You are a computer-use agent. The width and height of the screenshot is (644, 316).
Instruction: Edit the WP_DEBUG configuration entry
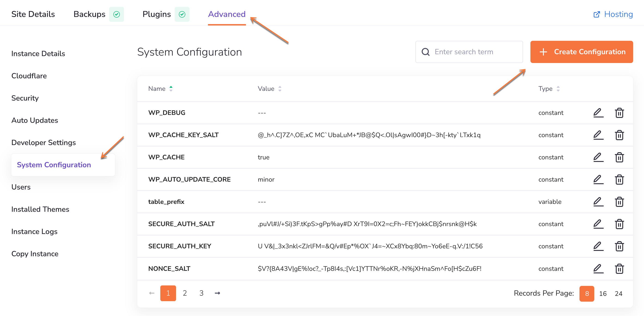(x=598, y=113)
